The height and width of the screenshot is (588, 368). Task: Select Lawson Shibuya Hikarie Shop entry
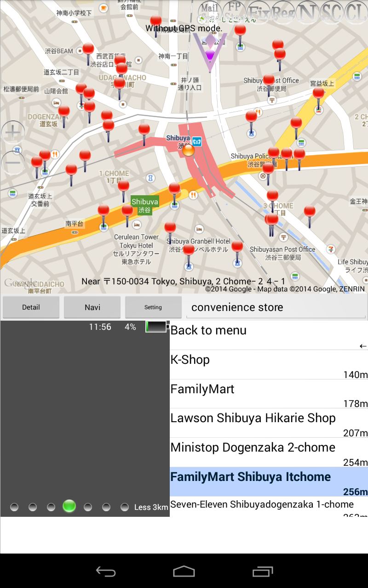(x=269, y=424)
